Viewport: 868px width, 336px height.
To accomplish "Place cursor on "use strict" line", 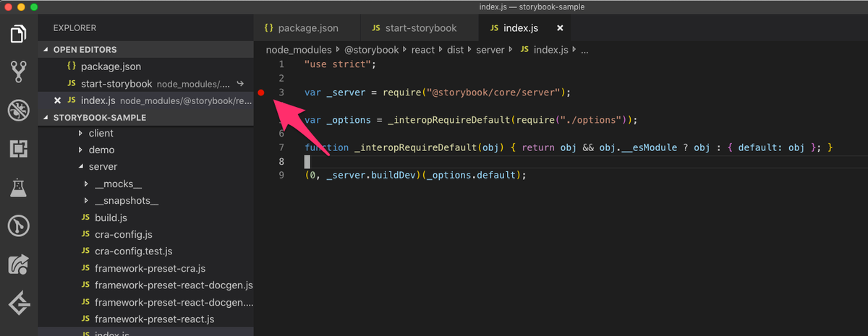I will (x=341, y=64).
